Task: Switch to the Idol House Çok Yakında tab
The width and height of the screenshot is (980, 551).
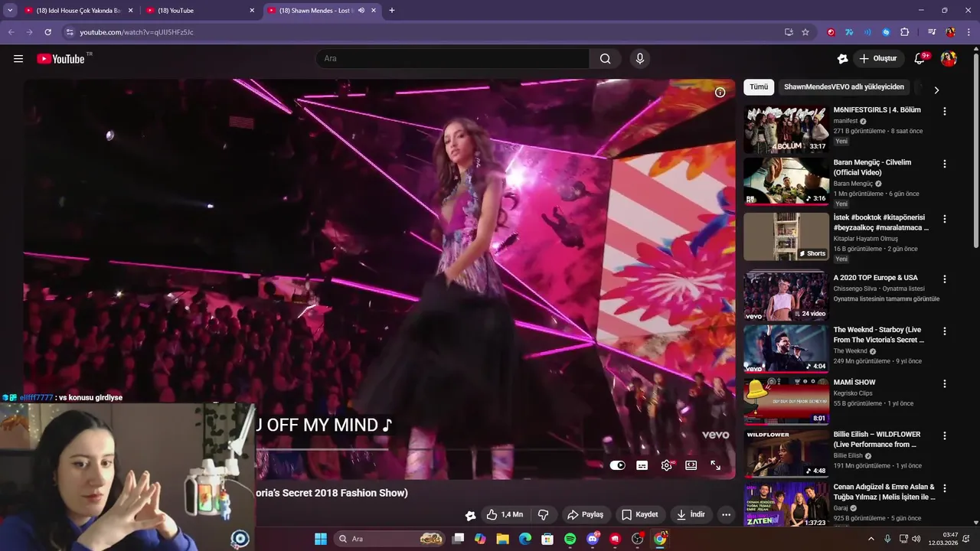Action: tap(78, 11)
